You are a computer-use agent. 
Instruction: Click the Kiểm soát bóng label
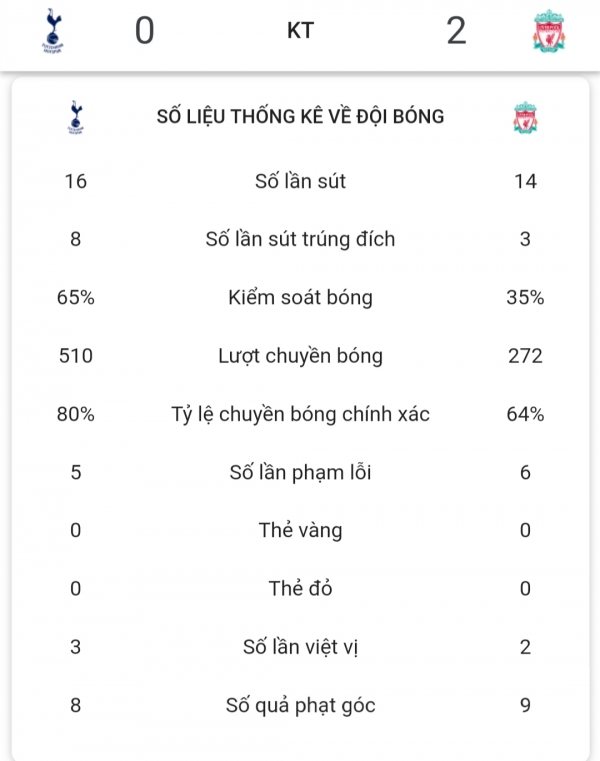click(300, 298)
